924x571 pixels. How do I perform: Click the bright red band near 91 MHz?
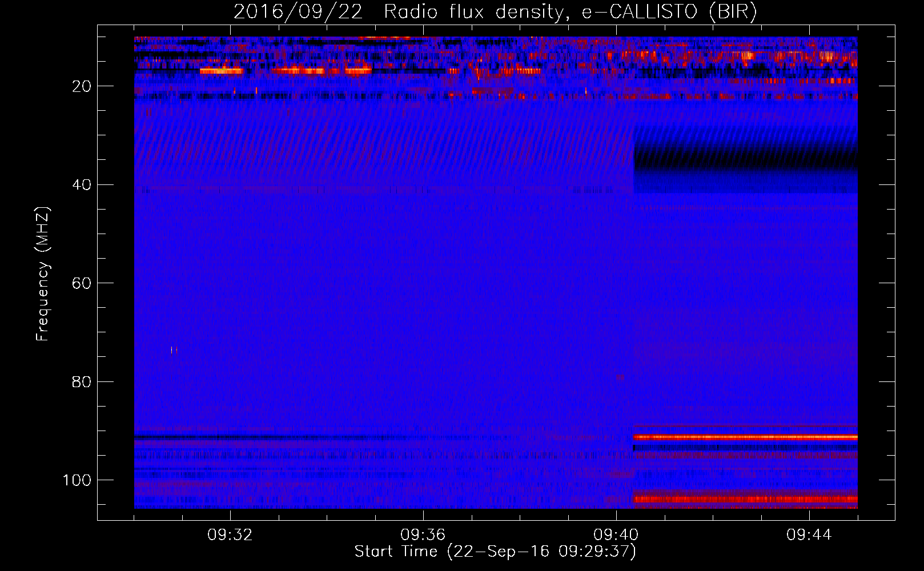(x=745, y=437)
